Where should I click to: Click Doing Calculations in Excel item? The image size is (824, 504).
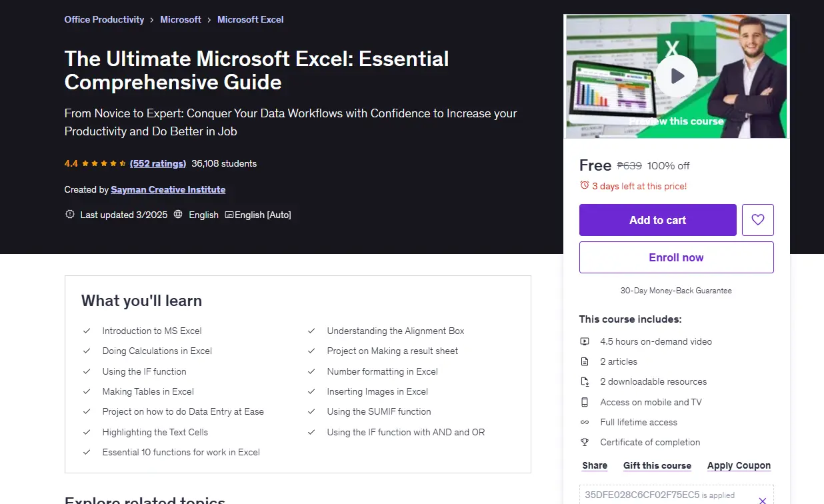[157, 351]
